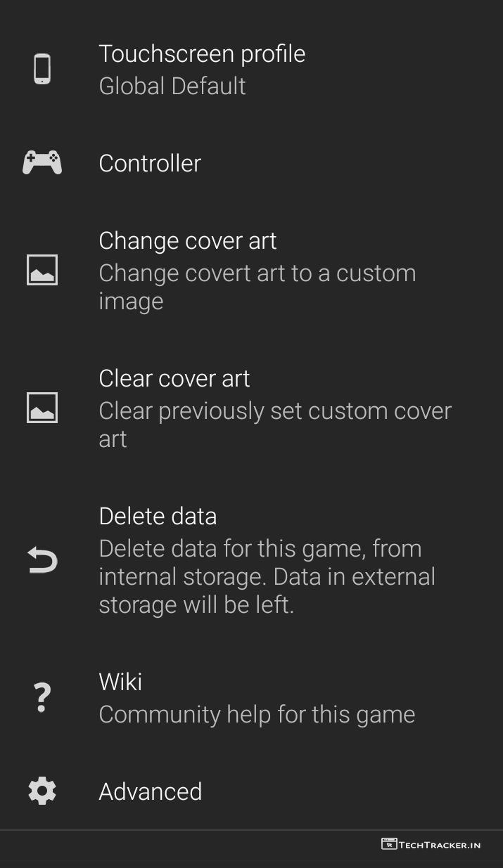Open the Controller settings entry

coord(150,163)
